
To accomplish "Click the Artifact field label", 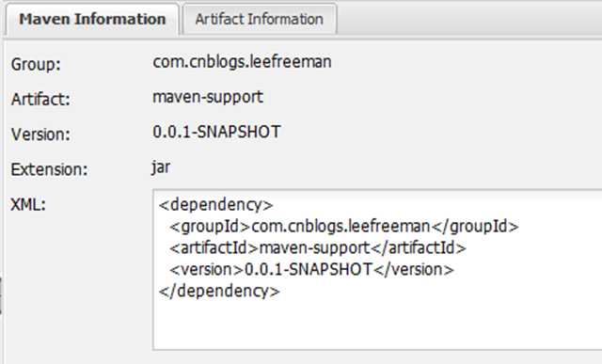I will click(40, 100).
